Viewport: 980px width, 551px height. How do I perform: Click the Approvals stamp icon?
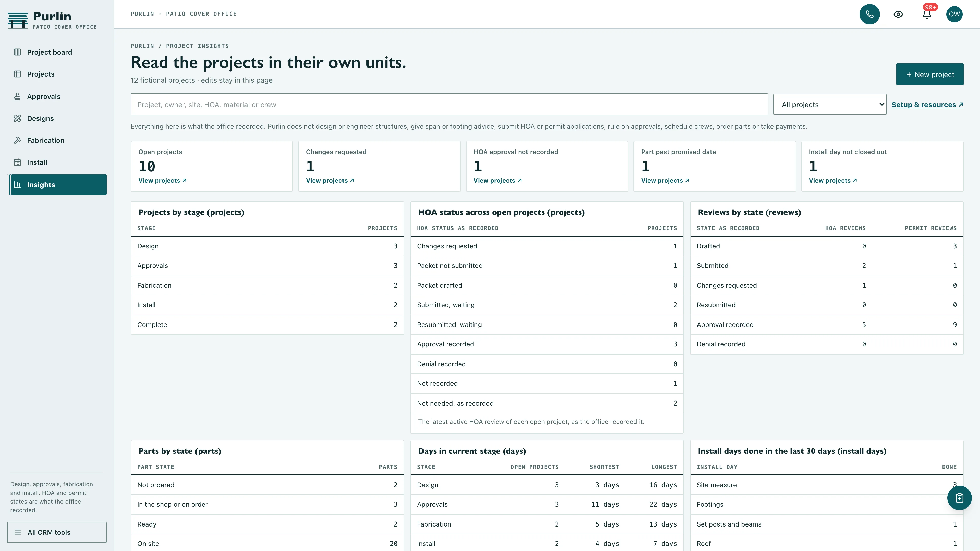pyautogui.click(x=18, y=97)
